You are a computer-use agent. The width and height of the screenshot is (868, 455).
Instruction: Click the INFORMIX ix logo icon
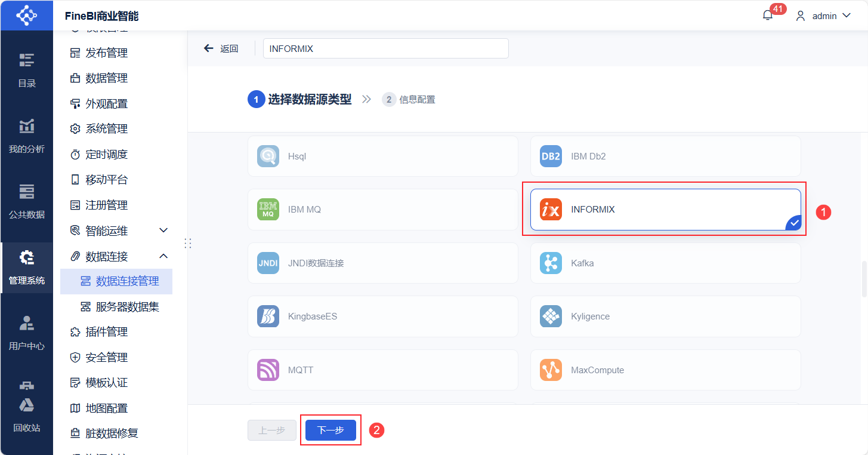pyautogui.click(x=551, y=210)
